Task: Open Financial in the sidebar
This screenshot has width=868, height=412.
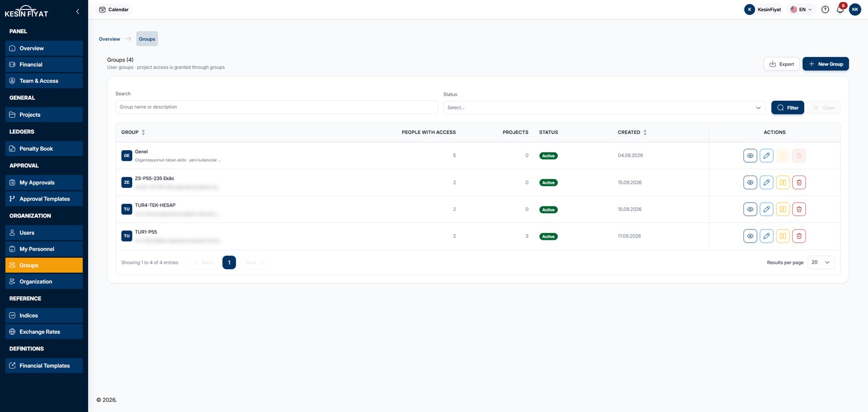Action: pos(44,64)
